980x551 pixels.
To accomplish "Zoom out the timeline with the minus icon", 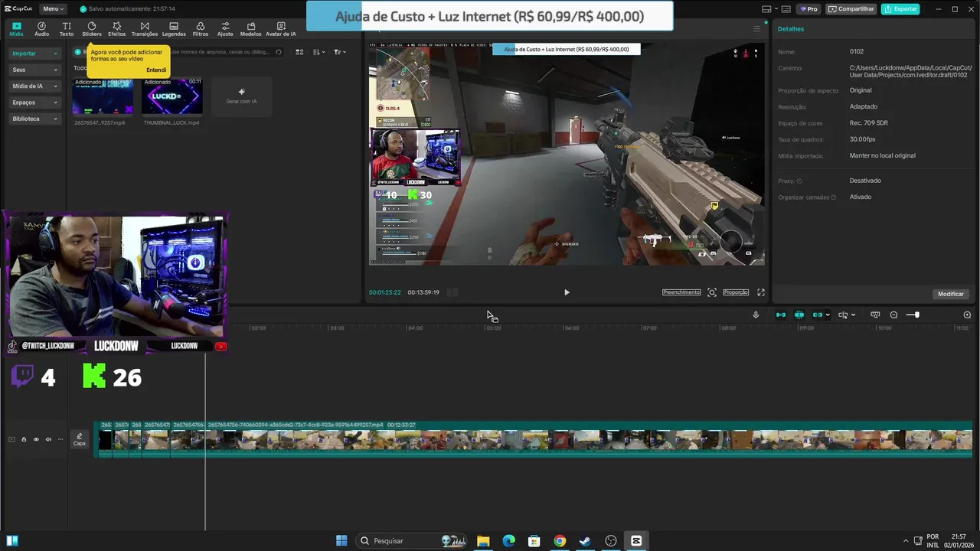I will click(x=893, y=315).
